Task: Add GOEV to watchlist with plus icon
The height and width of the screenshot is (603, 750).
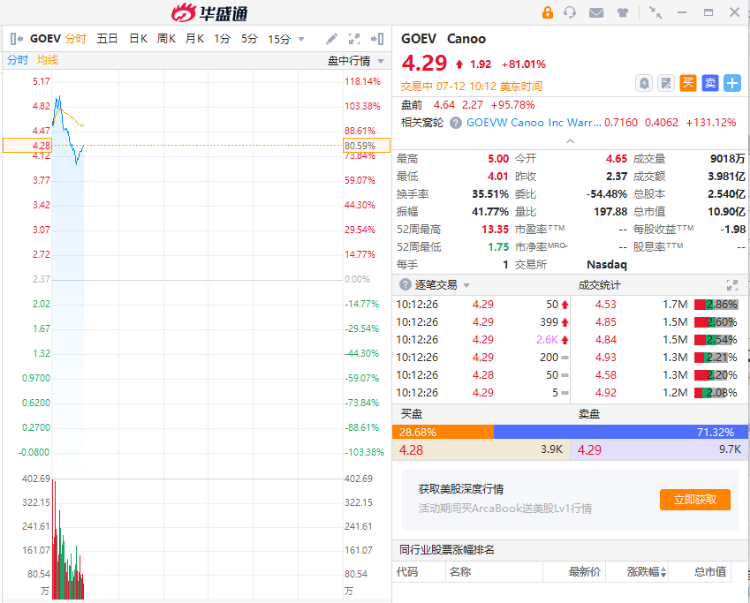Action: click(x=733, y=83)
